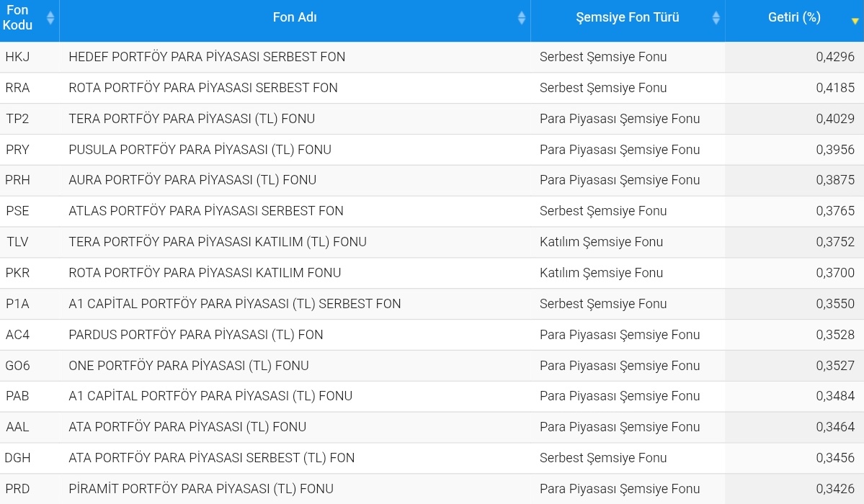Click return value 0,4029

tap(835, 118)
